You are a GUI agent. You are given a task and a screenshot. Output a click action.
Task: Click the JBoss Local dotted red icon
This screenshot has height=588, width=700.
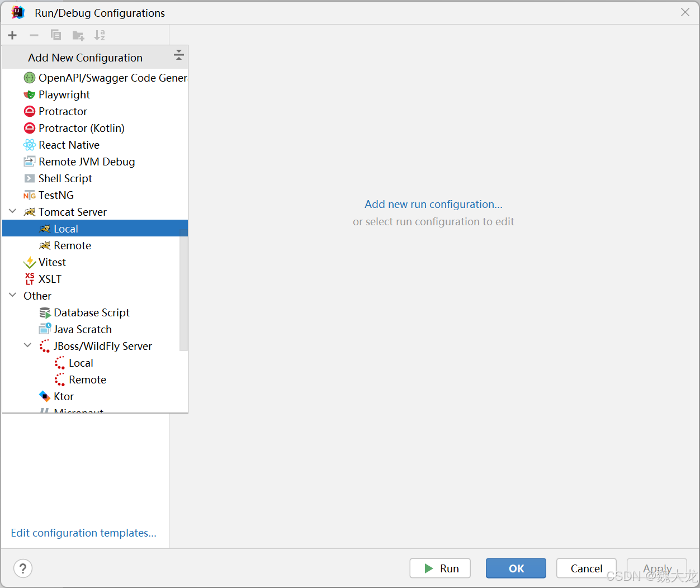[60, 363]
